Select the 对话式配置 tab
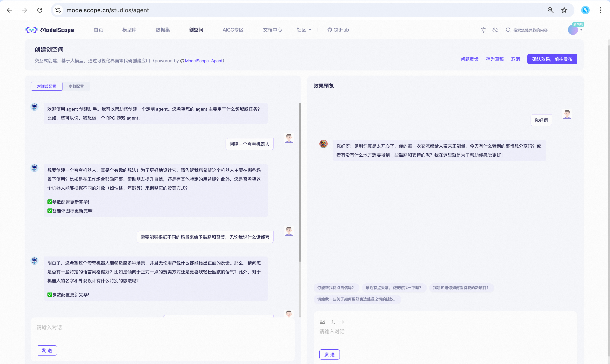 [47, 86]
